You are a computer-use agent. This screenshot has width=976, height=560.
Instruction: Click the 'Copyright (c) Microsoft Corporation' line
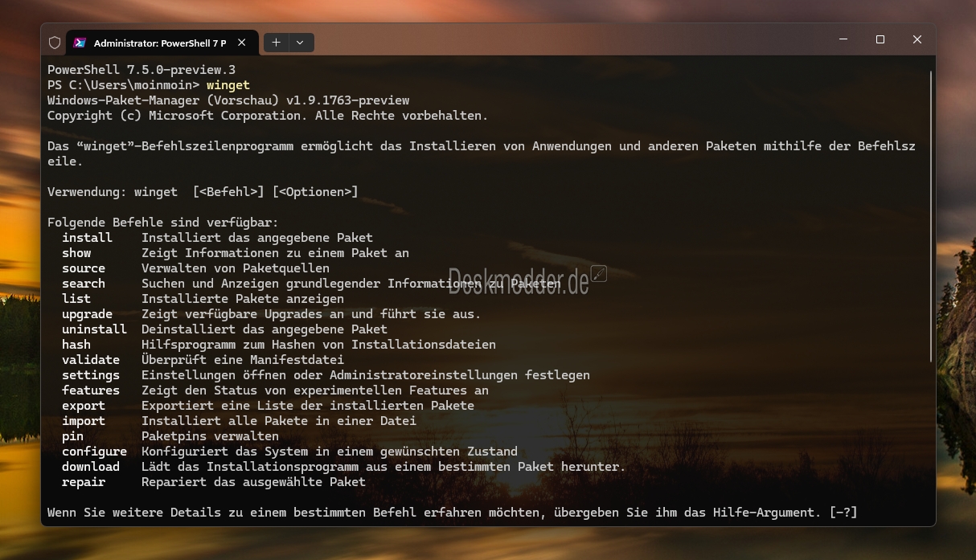[268, 116]
